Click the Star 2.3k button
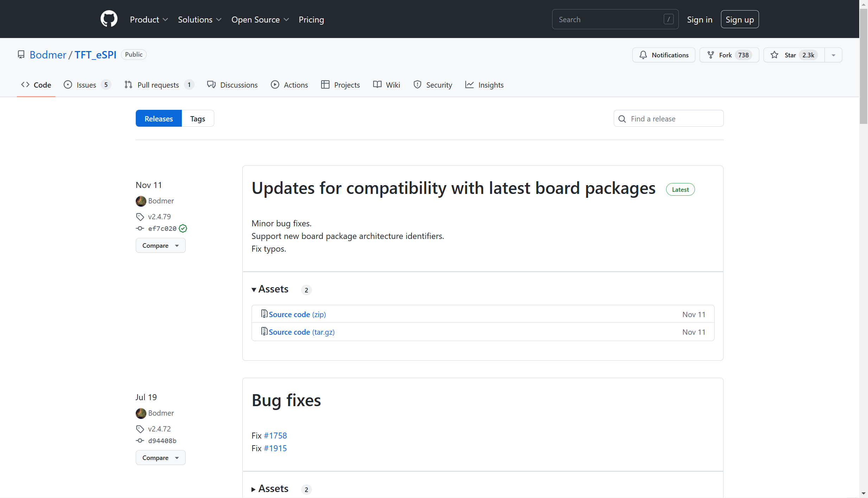 [x=794, y=55]
